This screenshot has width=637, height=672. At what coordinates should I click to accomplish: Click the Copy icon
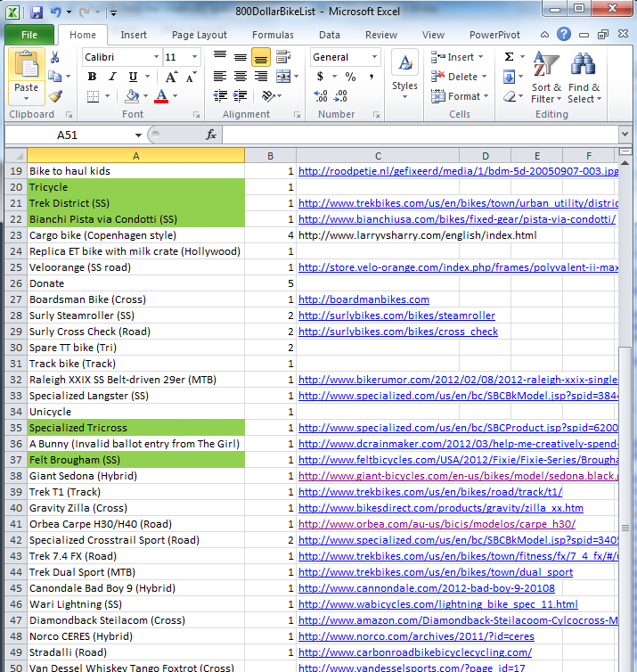click(x=54, y=77)
